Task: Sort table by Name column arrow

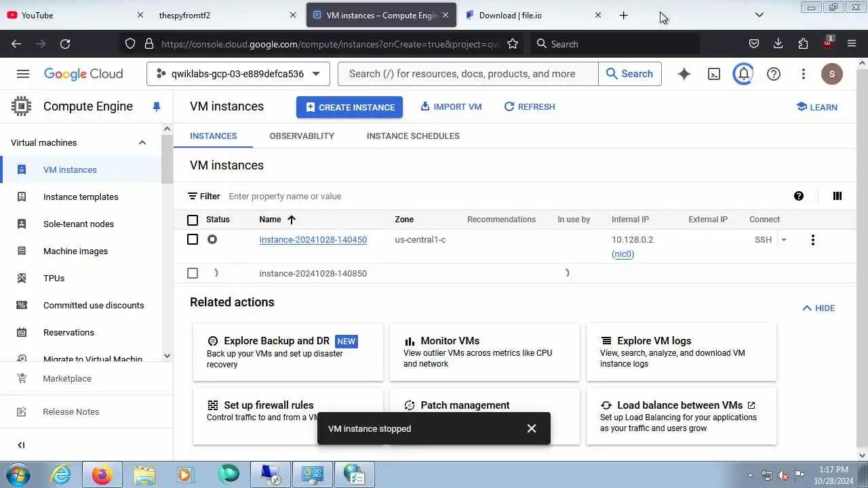Action: pyautogui.click(x=292, y=220)
